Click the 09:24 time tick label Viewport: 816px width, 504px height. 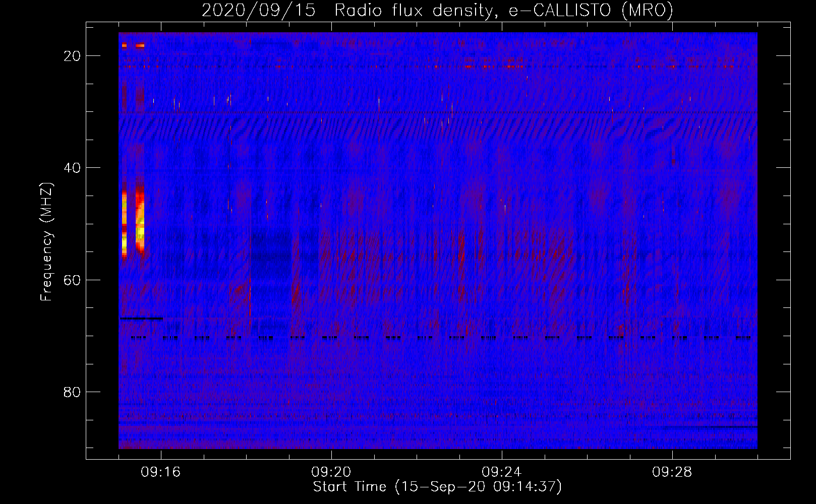502,472
